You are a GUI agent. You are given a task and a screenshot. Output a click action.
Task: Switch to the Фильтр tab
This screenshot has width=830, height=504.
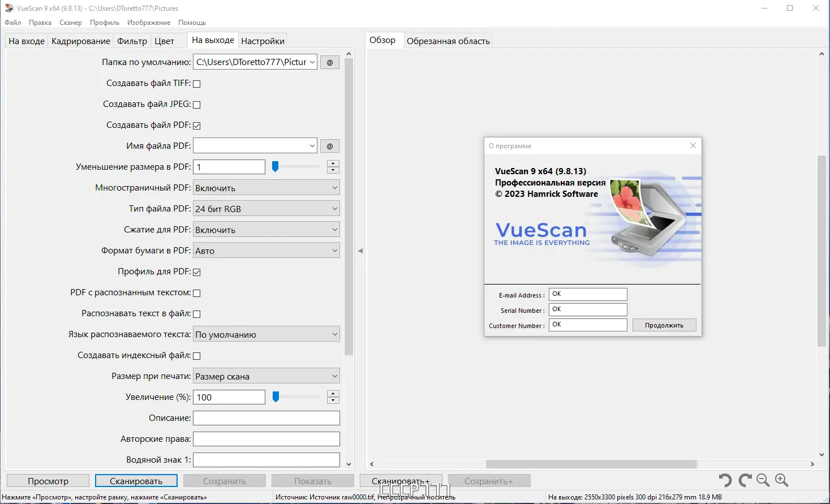point(132,41)
